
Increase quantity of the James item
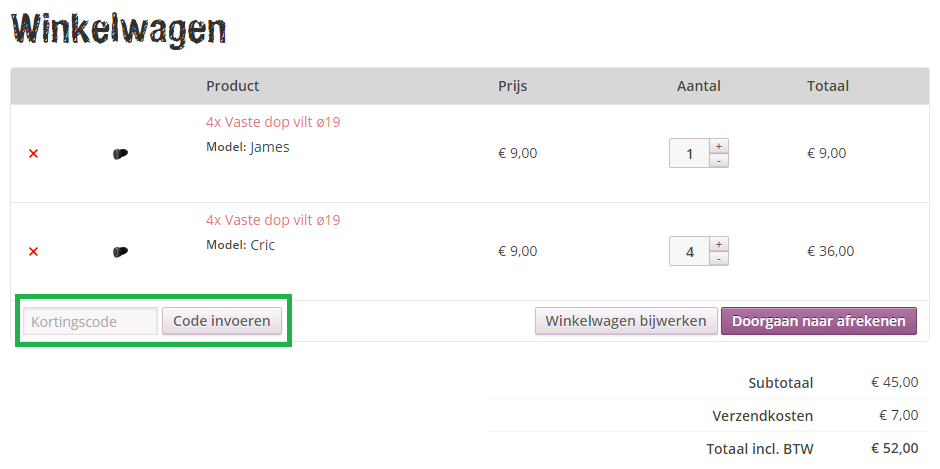(x=719, y=146)
